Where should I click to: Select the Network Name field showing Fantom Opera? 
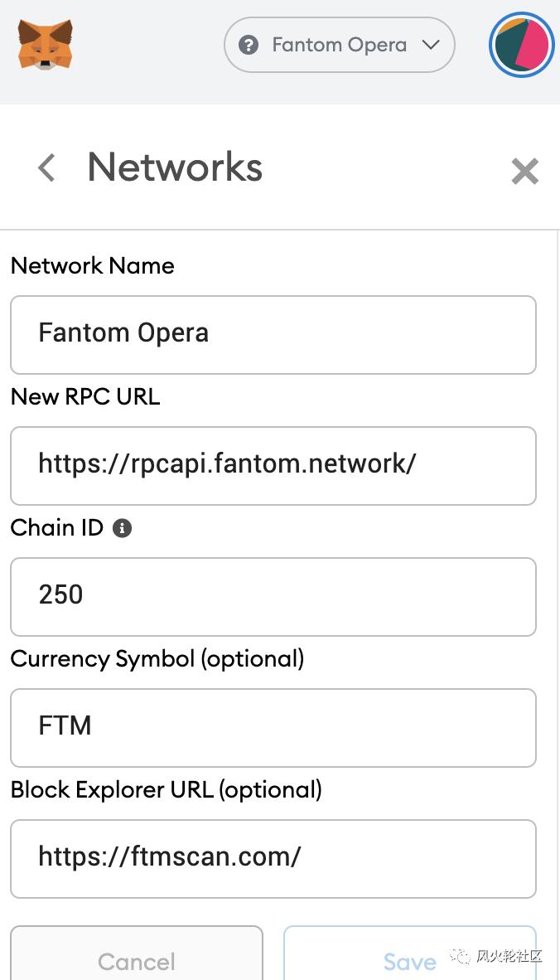pos(273,333)
